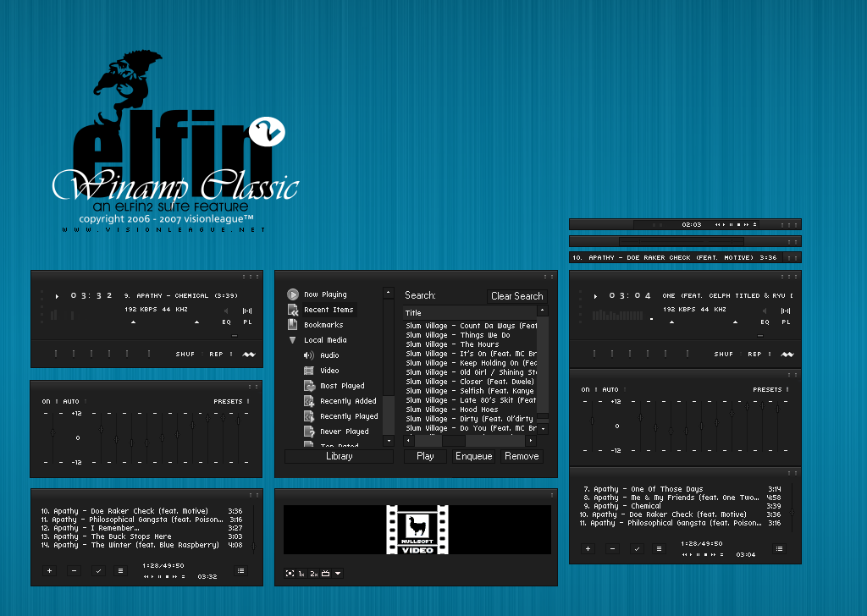Image resolution: width=867 pixels, height=616 pixels.
Task: Open list options button in right playlist
Action: coord(779,548)
